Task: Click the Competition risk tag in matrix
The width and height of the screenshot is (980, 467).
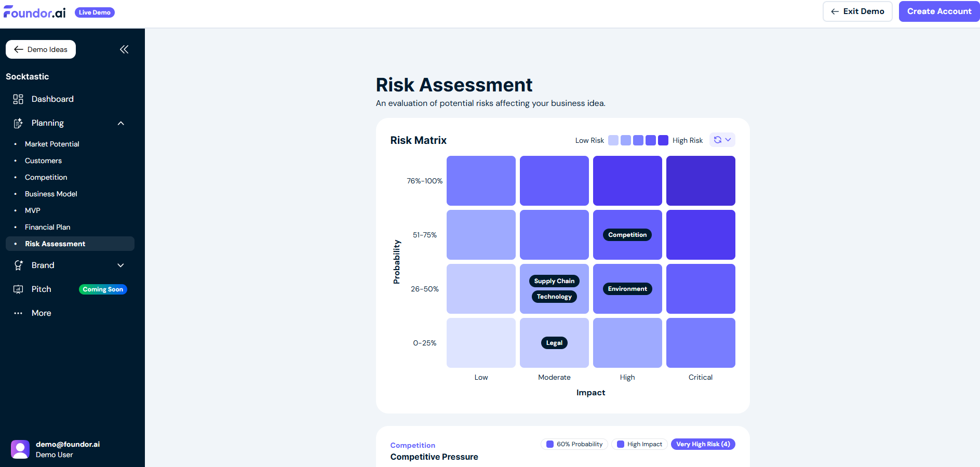Action: tap(627, 235)
